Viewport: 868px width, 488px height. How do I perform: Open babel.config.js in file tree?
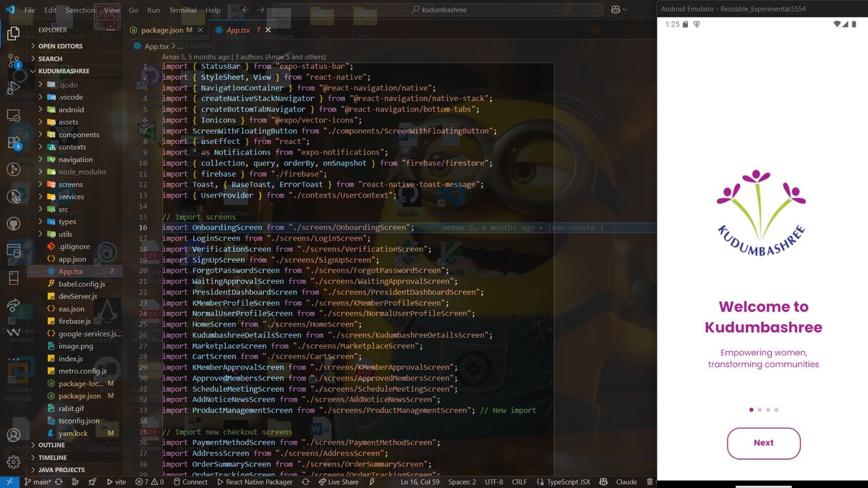pyautogui.click(x=82, y=284)
